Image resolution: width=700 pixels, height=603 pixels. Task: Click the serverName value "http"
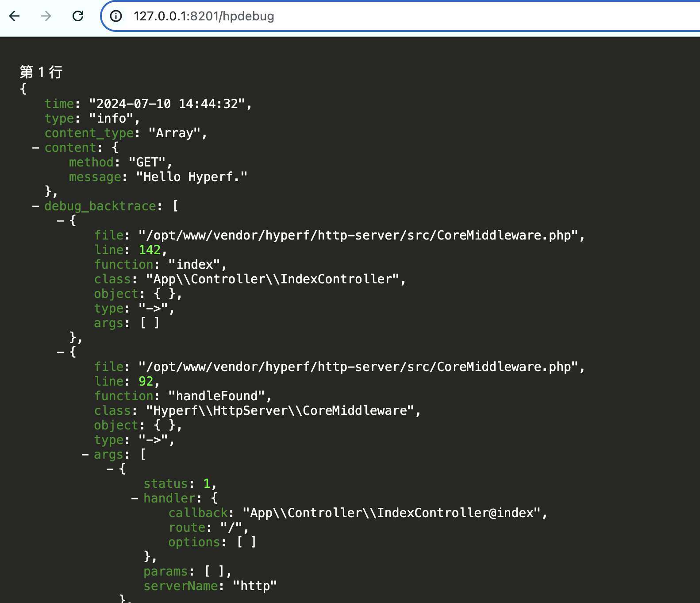[x=255, y=586]
